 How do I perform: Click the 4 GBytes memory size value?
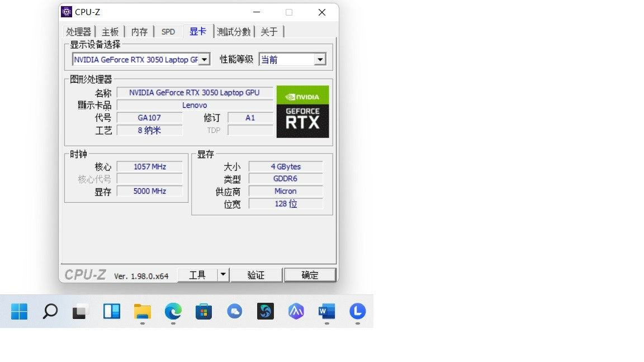click(286, 166)
